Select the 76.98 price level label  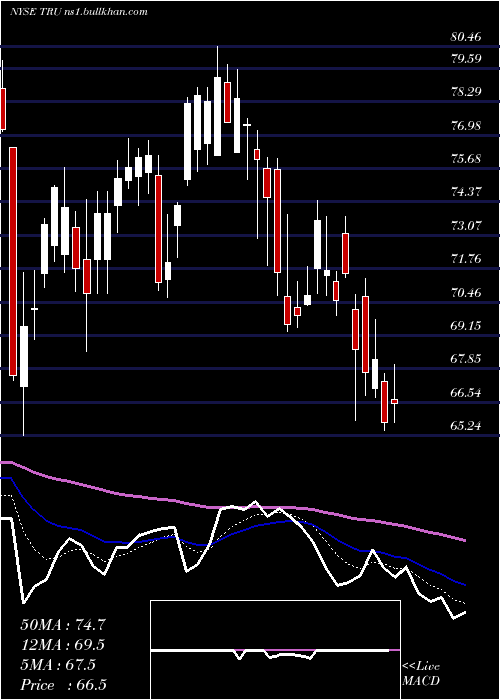466,126
